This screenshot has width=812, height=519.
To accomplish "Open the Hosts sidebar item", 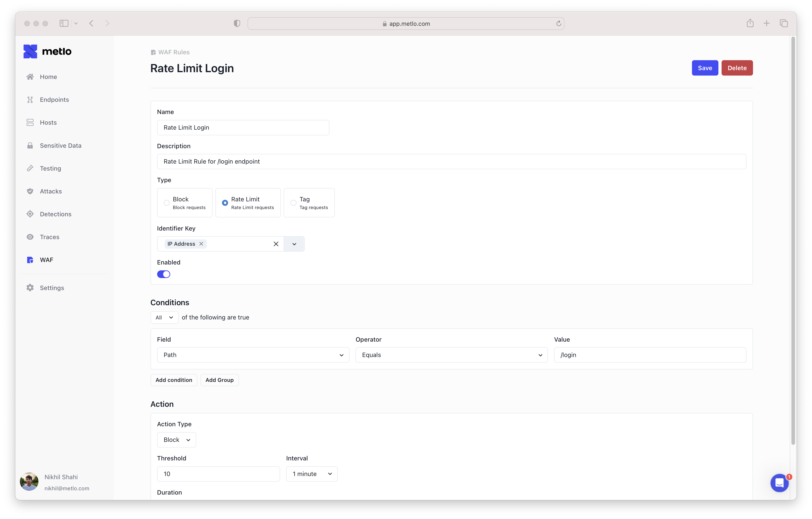I will [48, 122].
